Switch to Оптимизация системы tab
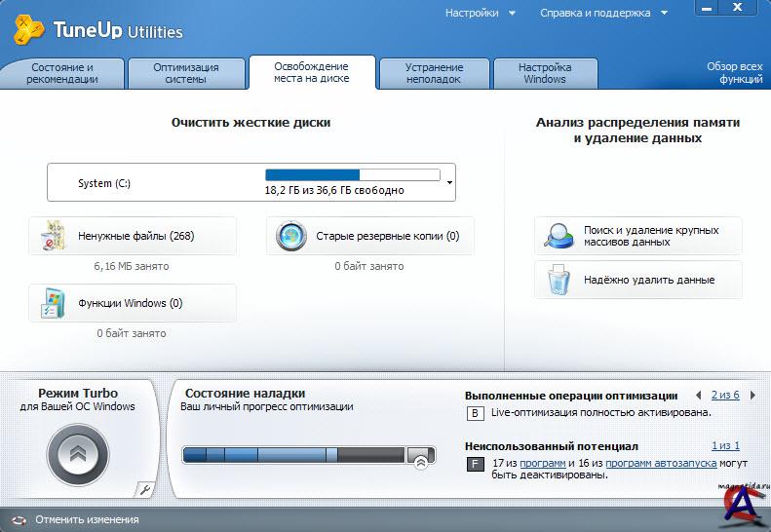771x532 pixels. click(185, 73)
